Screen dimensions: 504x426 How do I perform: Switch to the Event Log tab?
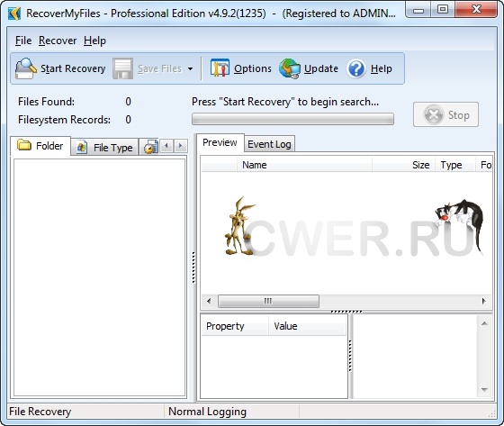pos(269,144)
